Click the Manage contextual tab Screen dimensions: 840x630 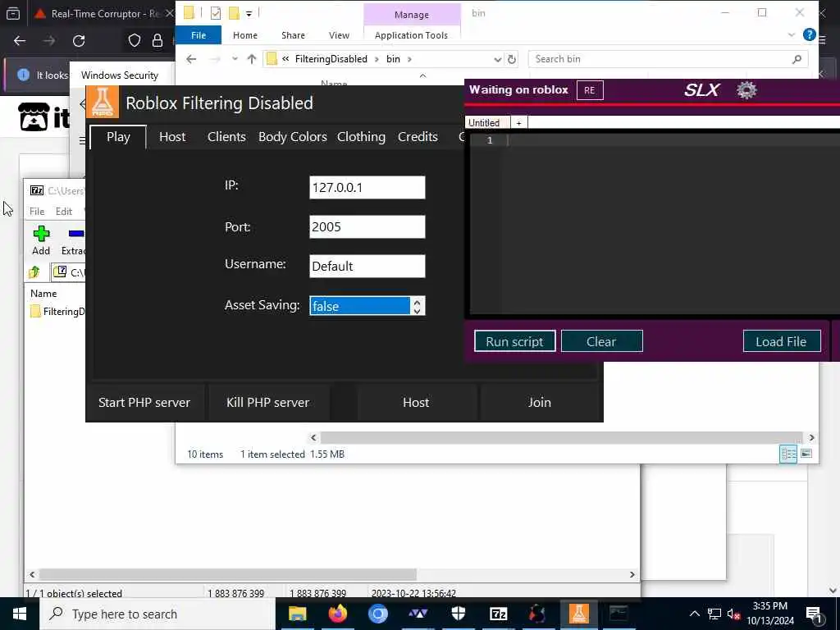click(412, 15)
